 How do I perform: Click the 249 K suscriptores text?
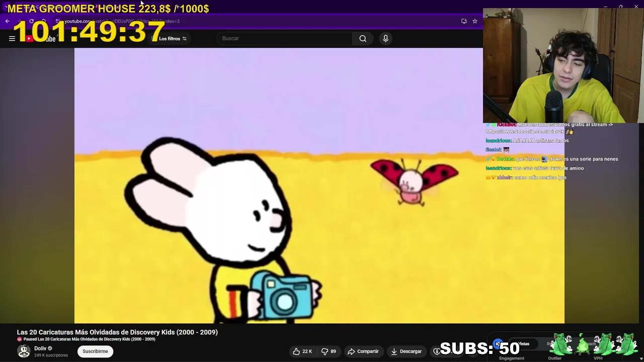point(51,355)
